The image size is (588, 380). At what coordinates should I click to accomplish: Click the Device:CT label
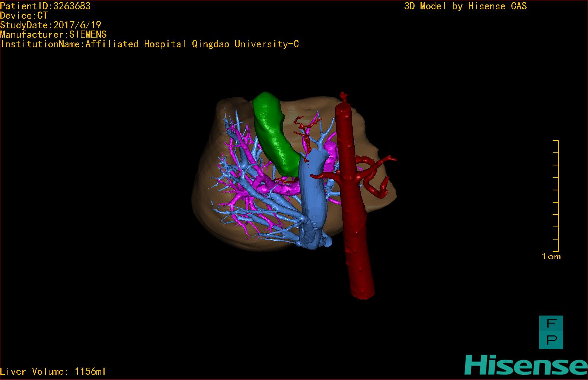pos(24,16)
